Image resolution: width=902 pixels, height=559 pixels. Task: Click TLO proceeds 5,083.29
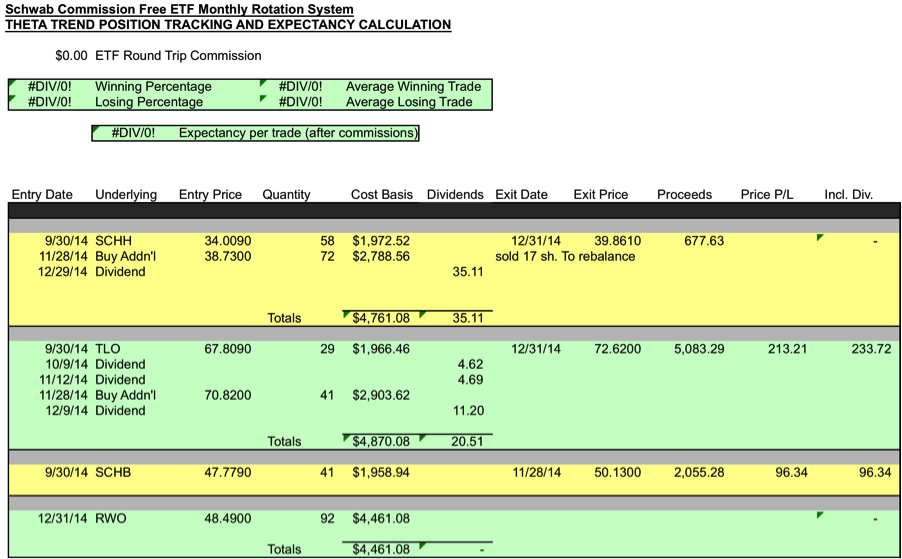pyautogui.click(x=699, y=349)
